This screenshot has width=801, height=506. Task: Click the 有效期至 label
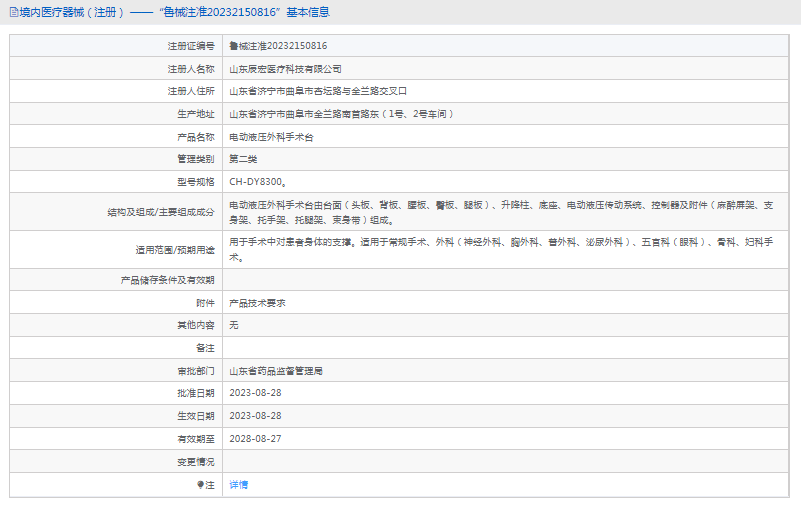(196, 439)
